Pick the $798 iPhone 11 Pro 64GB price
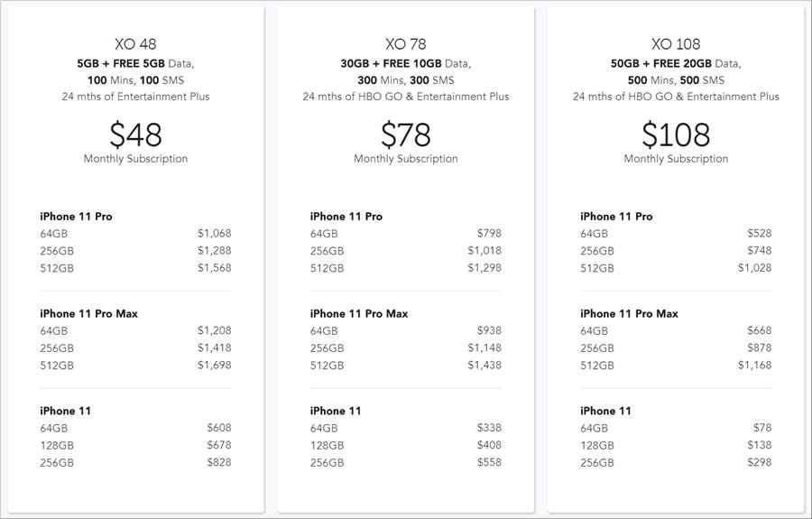This screenshot has width=812, height=519. (x=489, y=234)
